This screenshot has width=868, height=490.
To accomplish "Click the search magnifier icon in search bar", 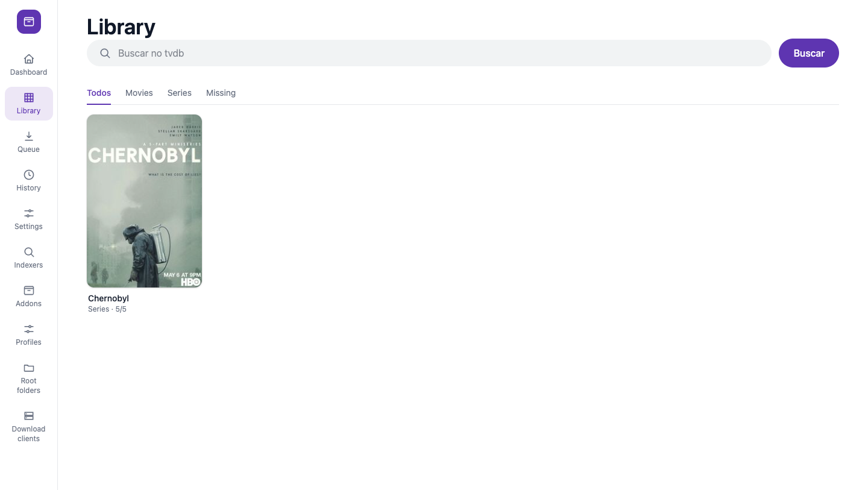I will 105,53.
